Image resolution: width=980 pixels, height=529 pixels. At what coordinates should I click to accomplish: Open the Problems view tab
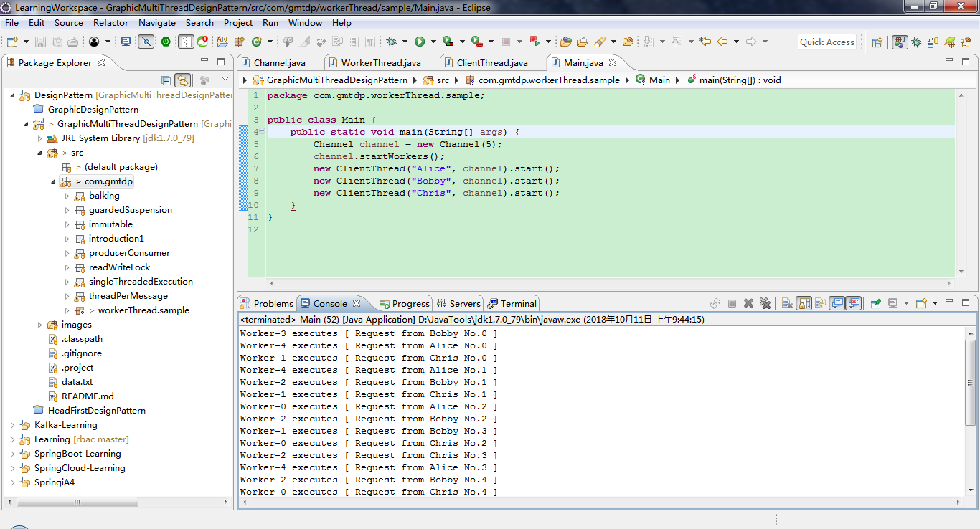[273, 303]
